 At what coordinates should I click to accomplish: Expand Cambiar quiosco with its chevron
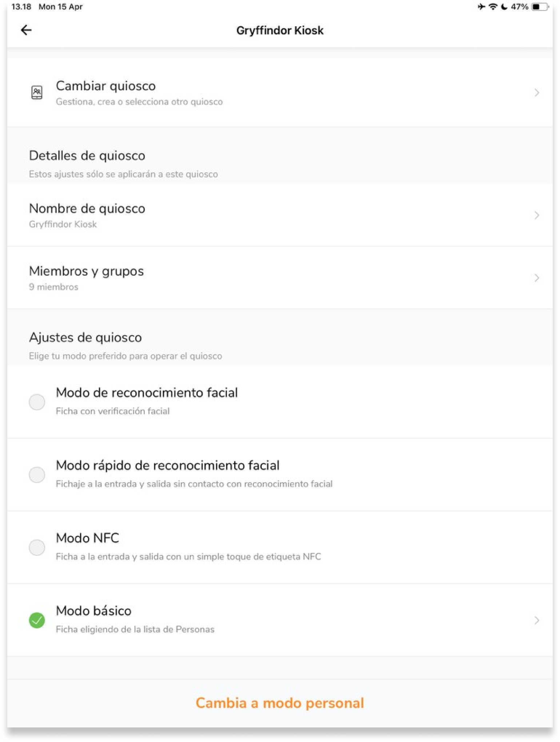tap(537, 93)
